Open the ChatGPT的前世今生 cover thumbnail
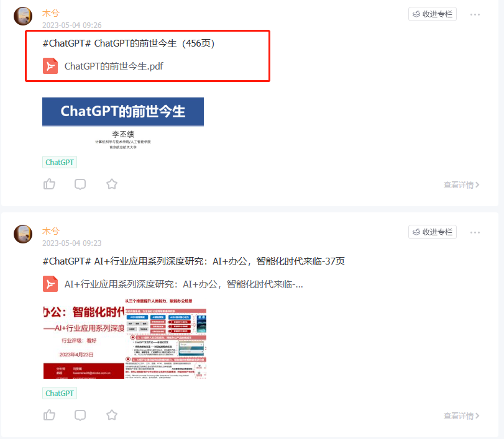Image resolution: width=504 pixels, height=439 pixels. point(123,124)
